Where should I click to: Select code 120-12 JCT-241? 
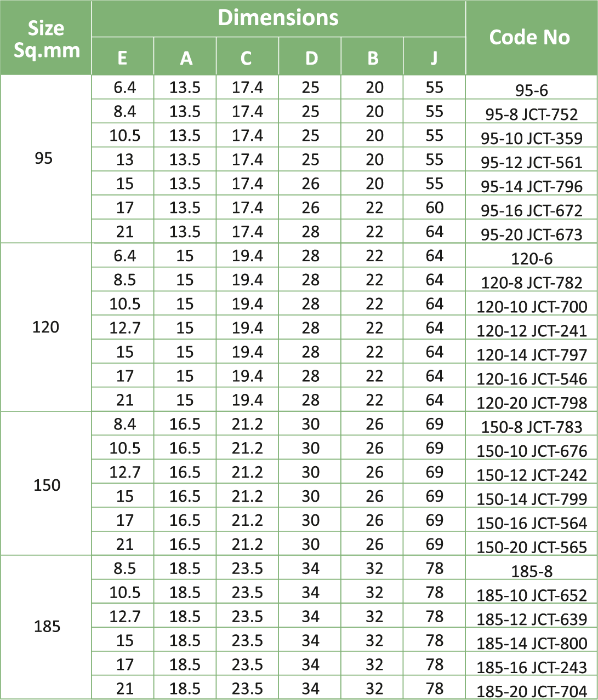tap(531, 331)
